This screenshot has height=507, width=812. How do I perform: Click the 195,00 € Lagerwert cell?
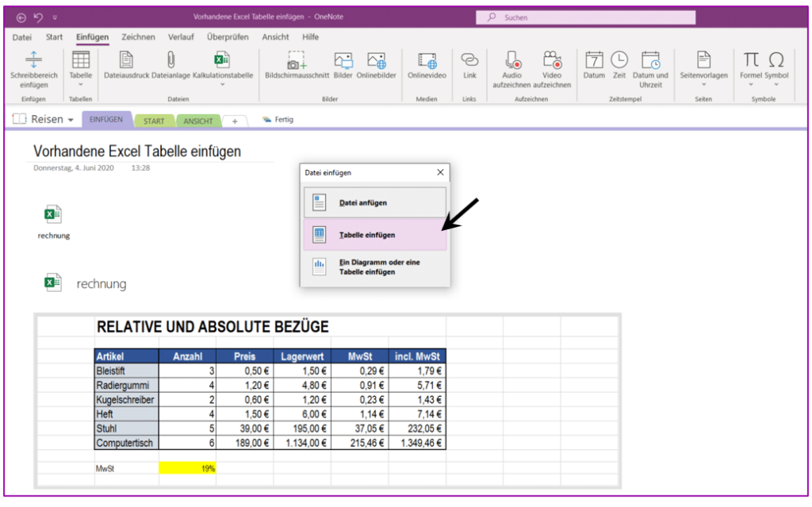(302, 428)
